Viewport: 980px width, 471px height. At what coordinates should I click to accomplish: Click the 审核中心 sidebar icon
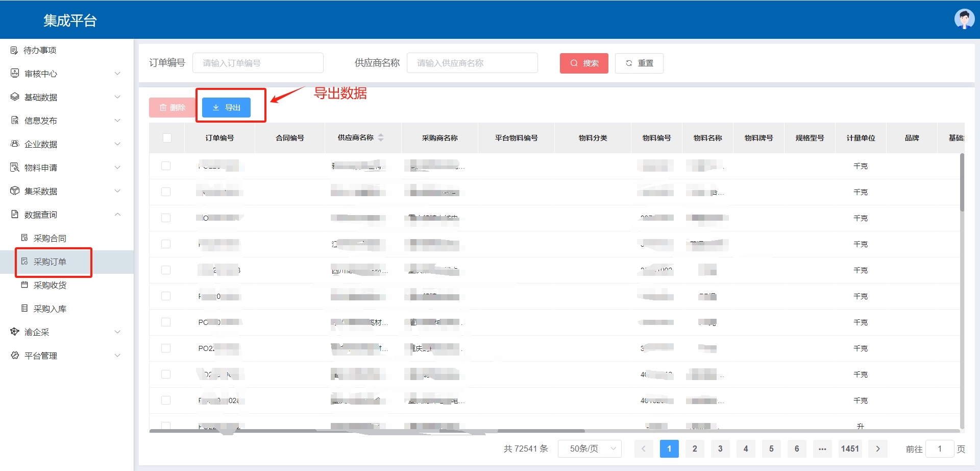pos(15,74)
